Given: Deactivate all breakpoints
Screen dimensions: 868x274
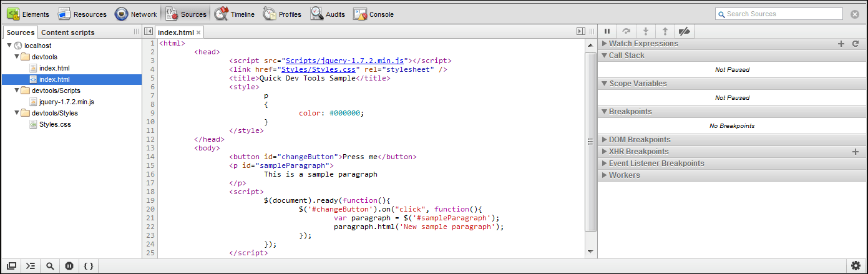Looking at the screenshot, I should coord(685,31).
